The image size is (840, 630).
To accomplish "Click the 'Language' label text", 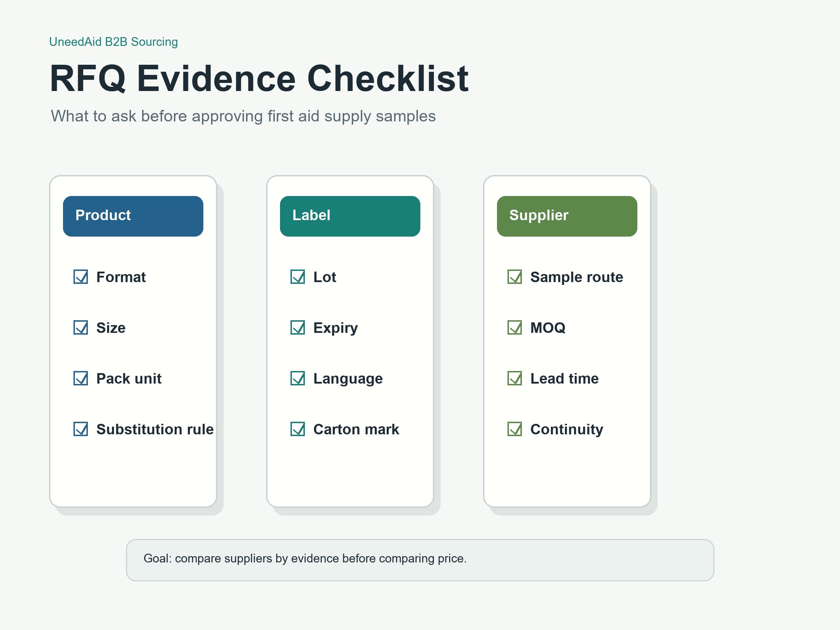I will coord(348,379).
